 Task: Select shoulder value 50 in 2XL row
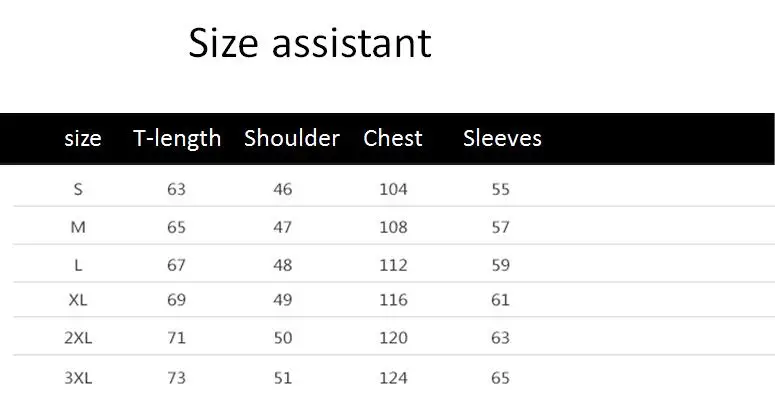[x=283, y=338]
